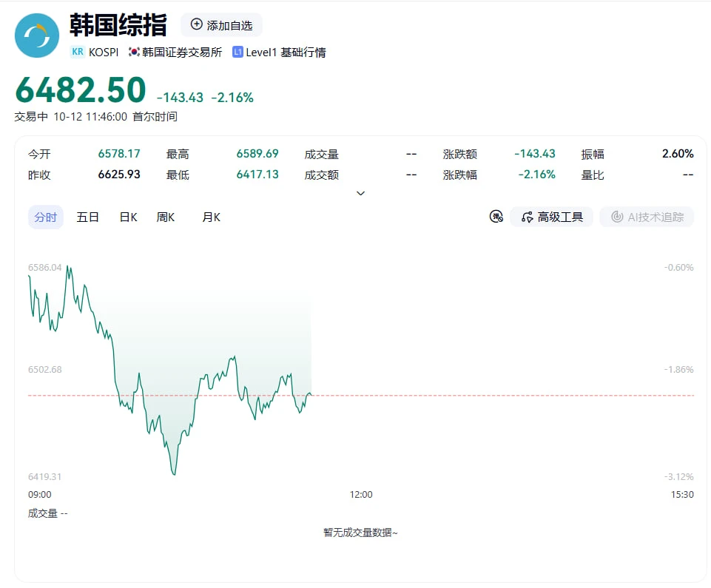
Task: Click the KR market badge icon
Action: coord(78,52)
